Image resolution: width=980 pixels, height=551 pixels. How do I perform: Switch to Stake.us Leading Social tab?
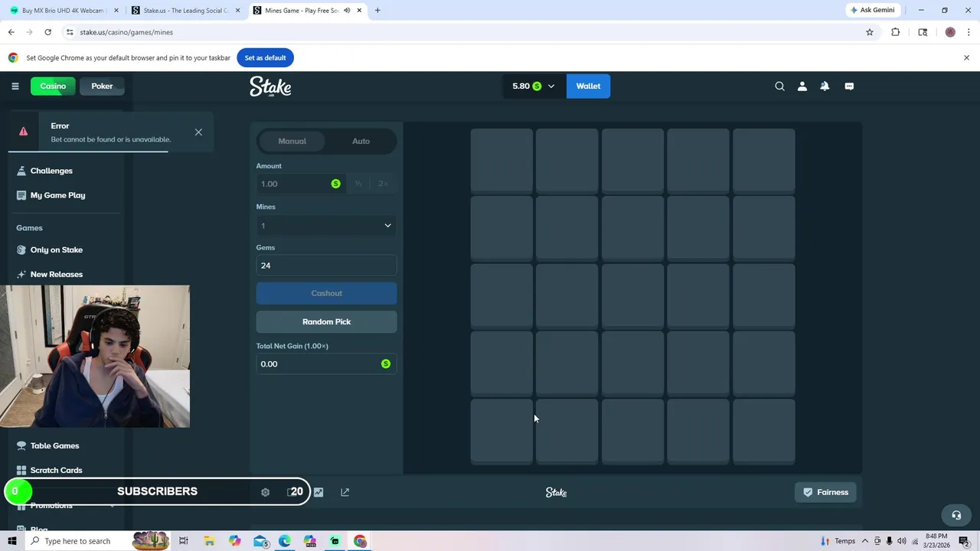(185, 11)
